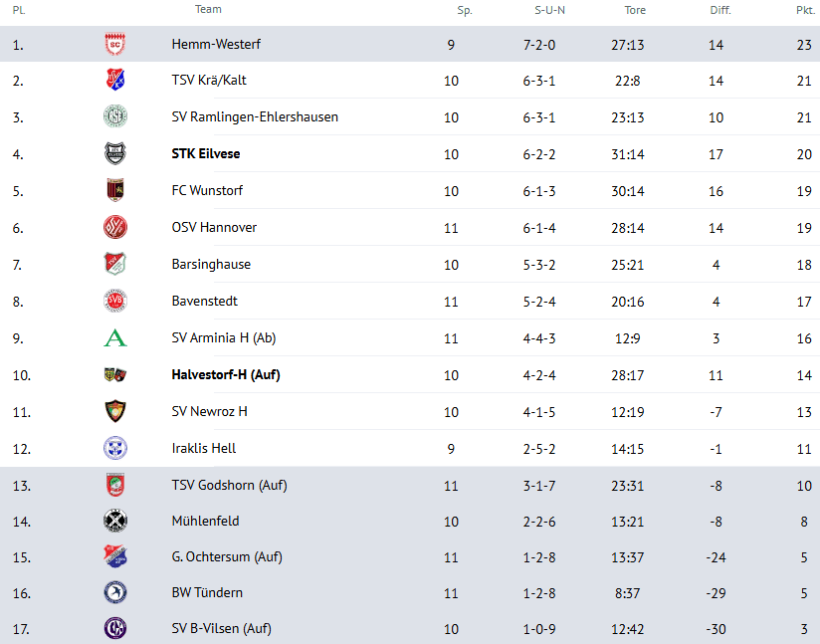Click the STK Eilvese club badge

(x=115, y=154)
